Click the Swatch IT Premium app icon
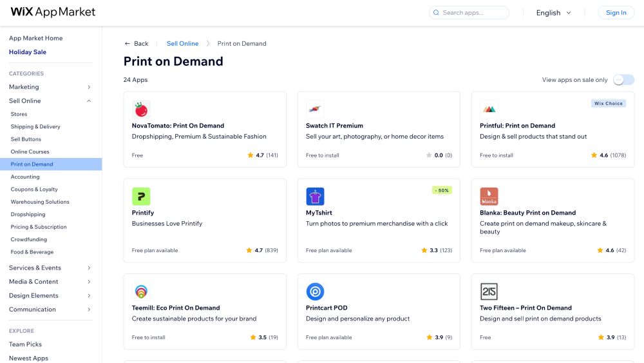Image resolution: width=644 pixels, height=363 pixels. coord(315,110)
